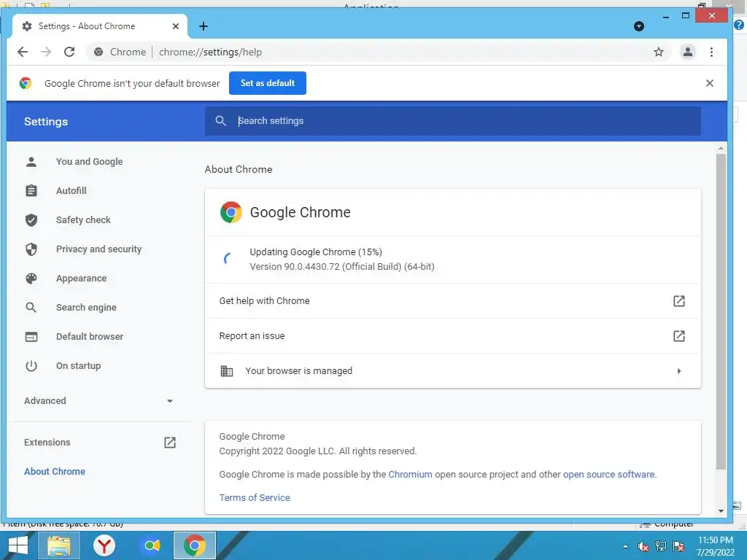Open the Windows Start button
The image size is (747, 560).
[x=18, y=545]
